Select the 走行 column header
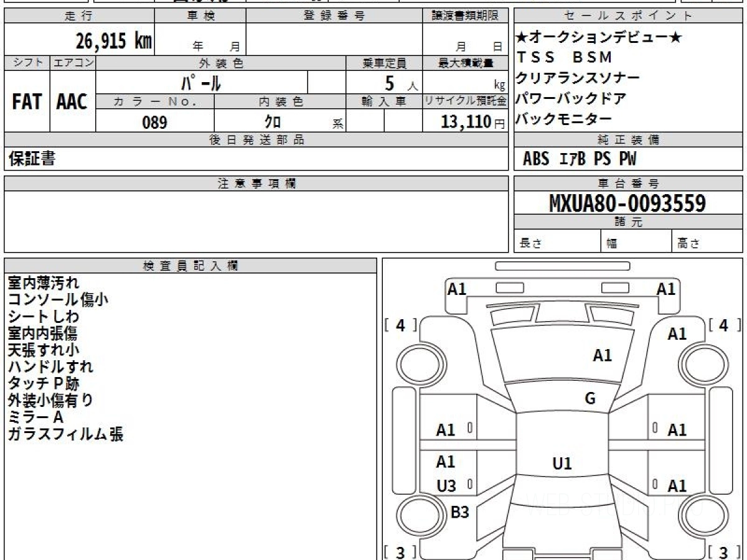This screenshot has width=747, height=560. [78, 16]
